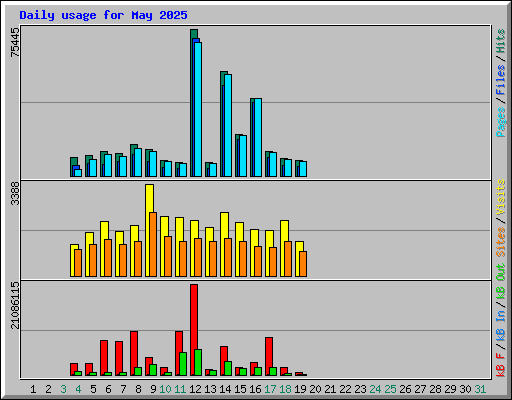Select green day 24 label
Viewport: 512px width, 400px height.
[375, 389]
